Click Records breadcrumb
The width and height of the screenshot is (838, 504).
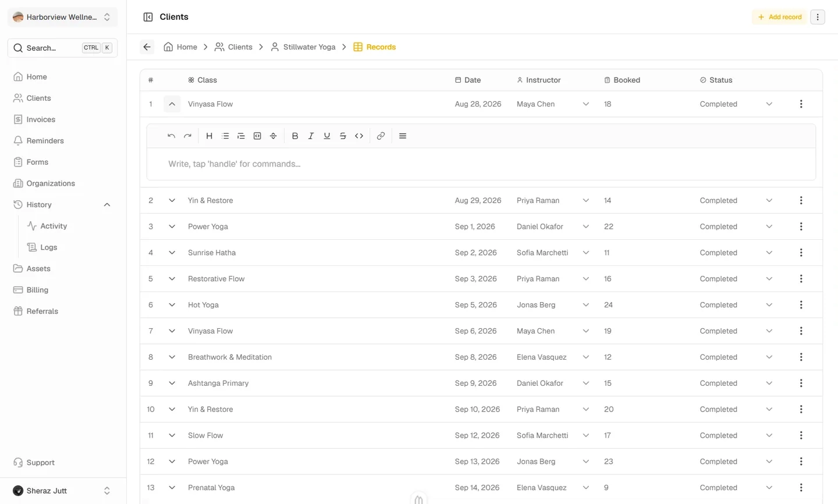375,47
